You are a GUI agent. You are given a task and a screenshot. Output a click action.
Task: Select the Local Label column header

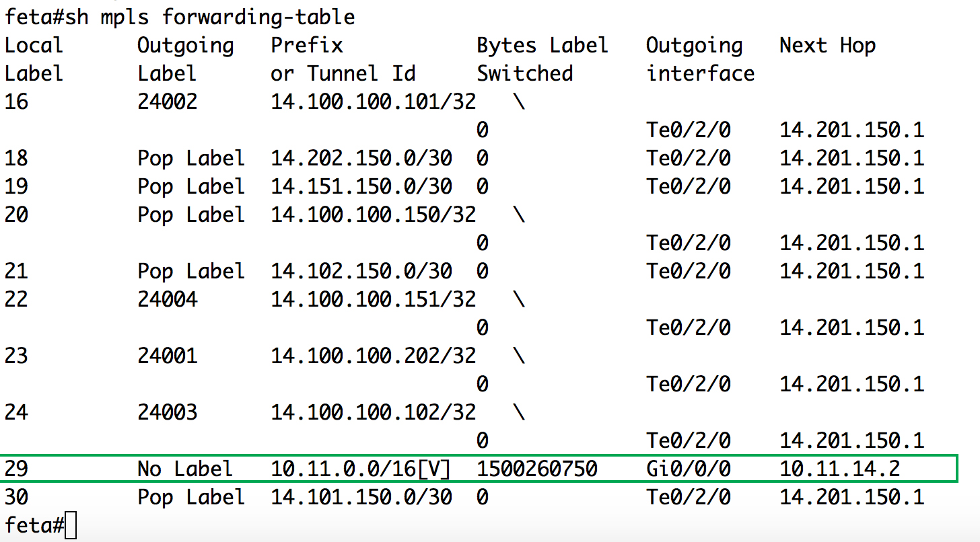[34, 59]
